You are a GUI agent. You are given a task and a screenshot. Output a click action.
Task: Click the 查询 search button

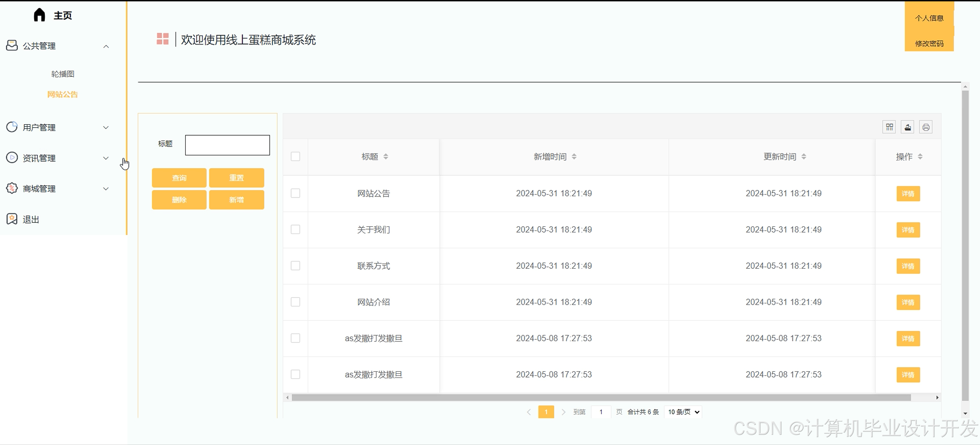click(x=179, y=178)
